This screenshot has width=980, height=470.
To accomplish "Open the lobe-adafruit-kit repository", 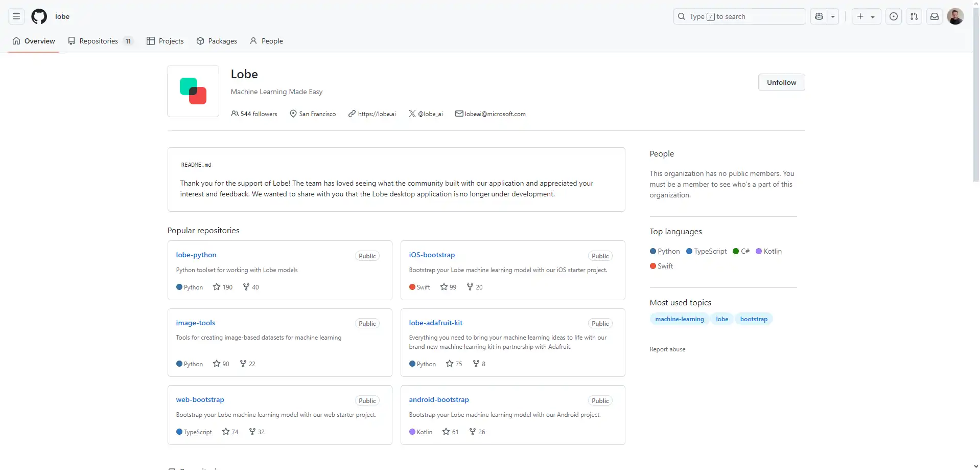I will 436,323.
